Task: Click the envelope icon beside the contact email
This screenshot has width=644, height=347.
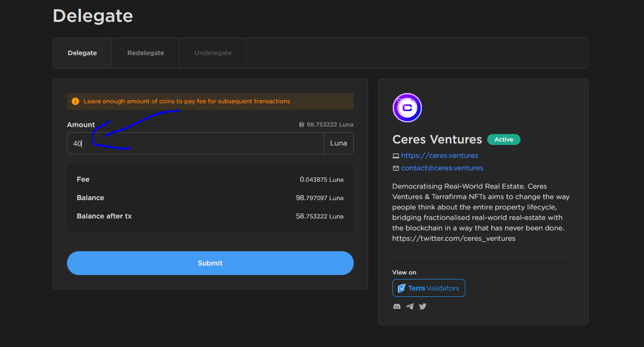Action: (396, 168)
